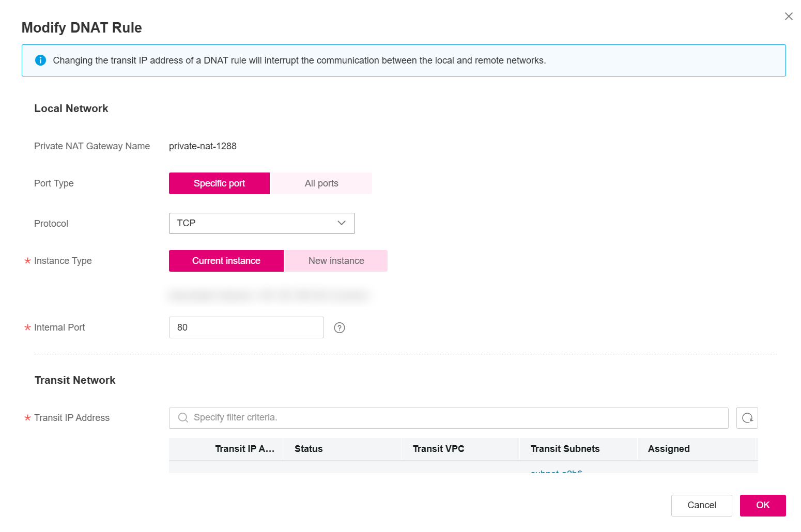Confirm changes with the OK button
Screen dimensions: 801x532
point(763,505)
